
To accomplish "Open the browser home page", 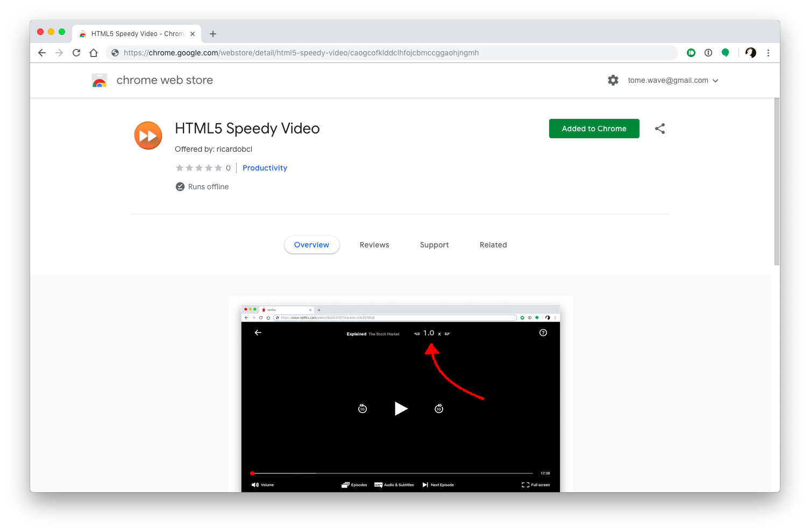I will [x=94, y=53].
